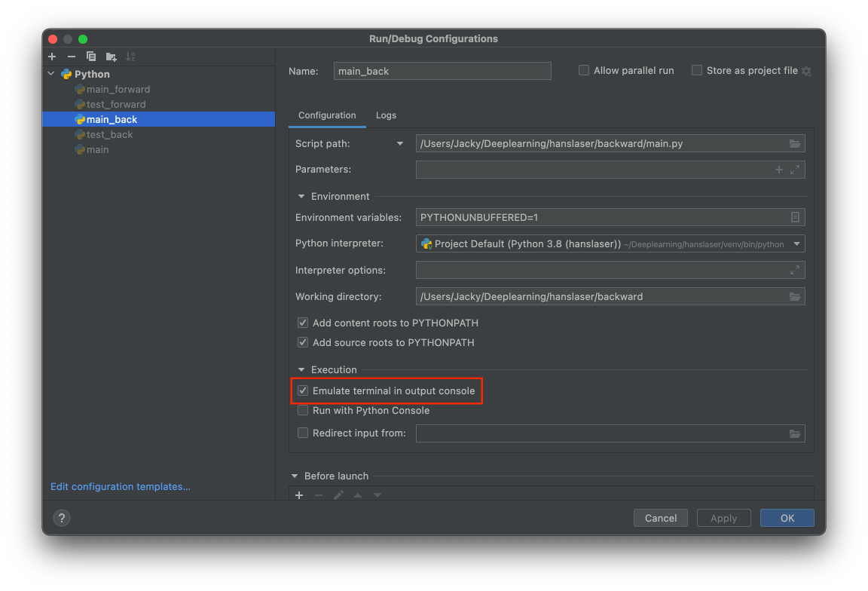The image size is (868, 591).
Task: Collapse the Python tree in sidebar
Action: pyautogui.click(x=50, y=74)
